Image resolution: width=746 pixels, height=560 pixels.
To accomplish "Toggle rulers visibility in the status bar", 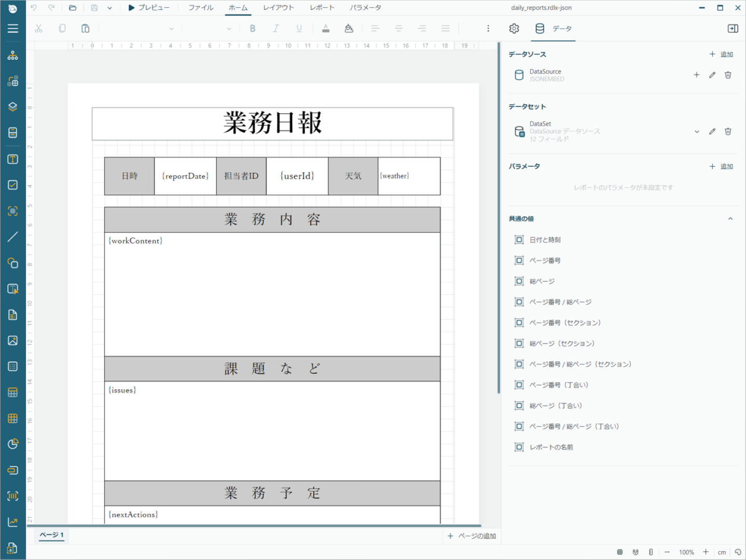I will pyautogui.click(x=651, y=552).
